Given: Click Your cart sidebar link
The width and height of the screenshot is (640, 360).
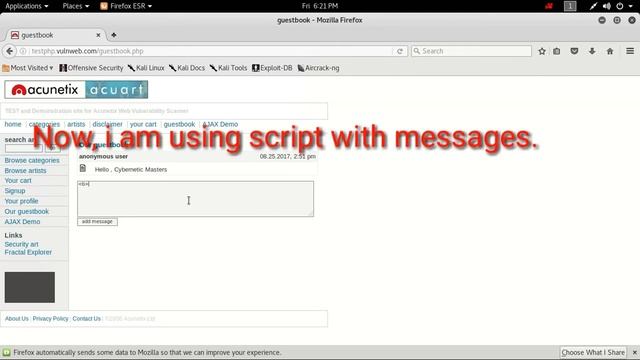Looking at the screenshot, I should 18,180.
